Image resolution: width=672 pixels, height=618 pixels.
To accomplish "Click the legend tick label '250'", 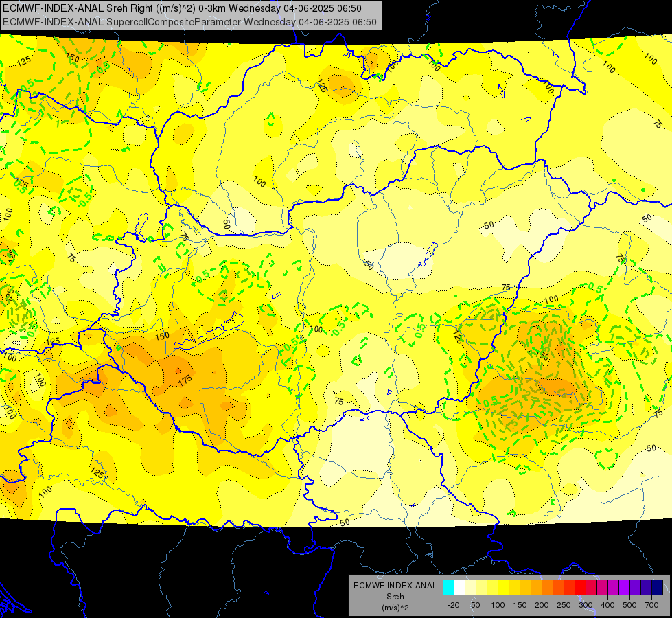I will pos(564,605).
